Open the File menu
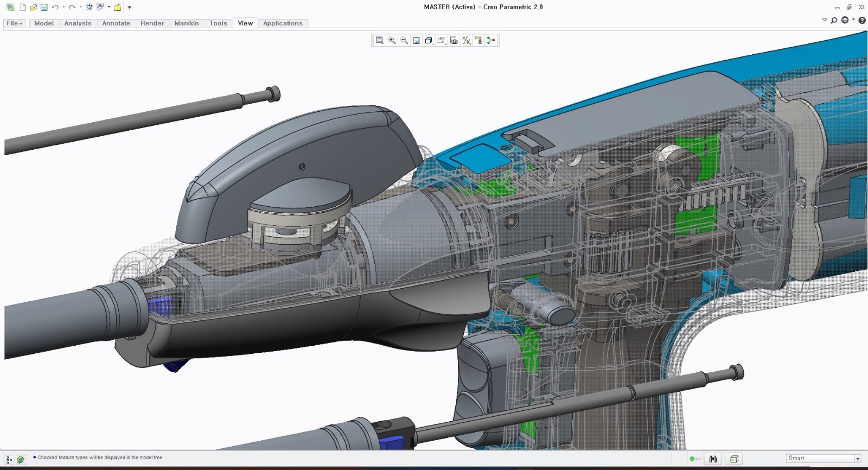868x470 pixels. [x=14, y=23]
